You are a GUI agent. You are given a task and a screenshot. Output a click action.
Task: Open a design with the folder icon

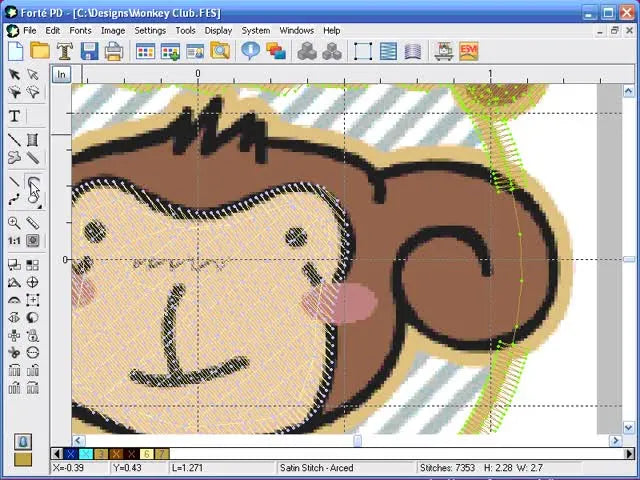(x=40, y=51)
